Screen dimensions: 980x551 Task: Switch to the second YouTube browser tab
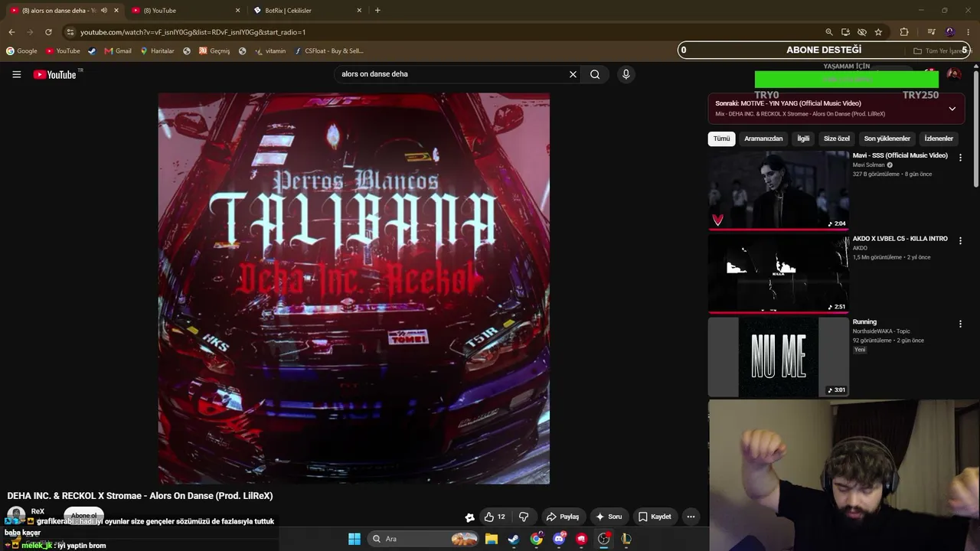click(184, 11)
